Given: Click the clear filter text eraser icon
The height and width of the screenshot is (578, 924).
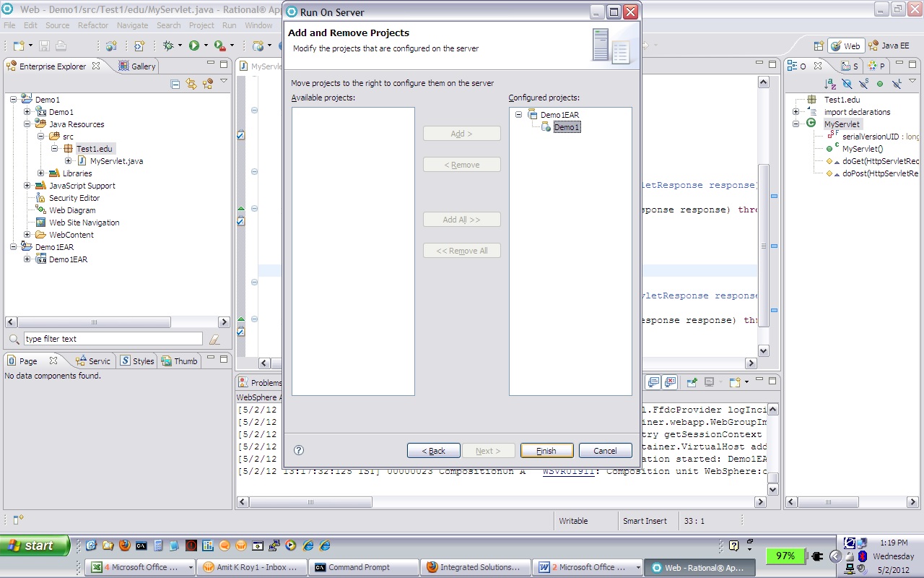Looking at the screenshot, I should pyautogui.click(x=214, y=339).
